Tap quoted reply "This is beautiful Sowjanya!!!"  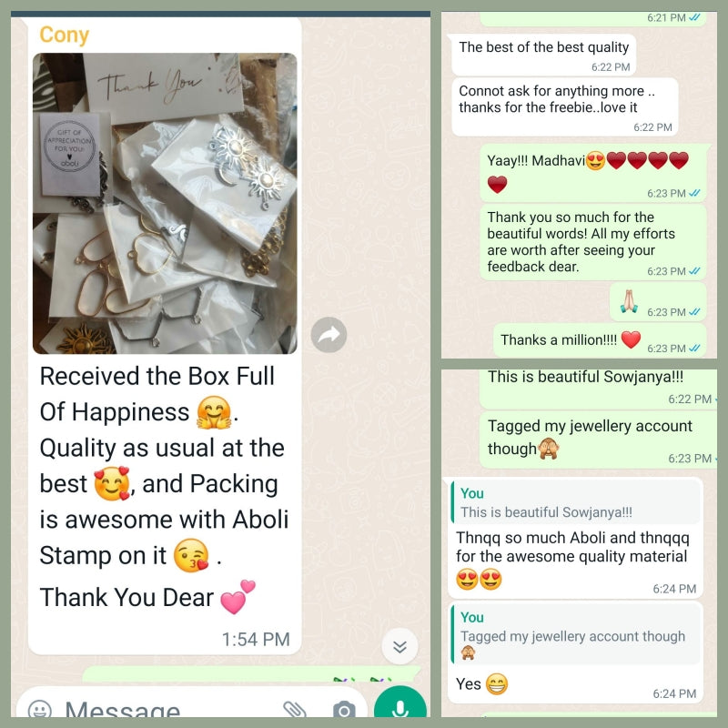pyautogui.click(x=576, y=503)
